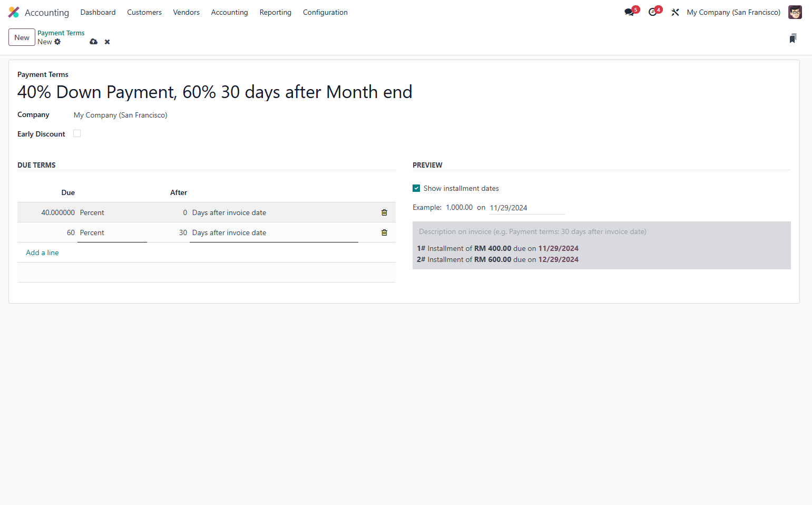Click the gear actions icon beside New
The width and height of the screenshot is (812, 505).
coord(57,42)
